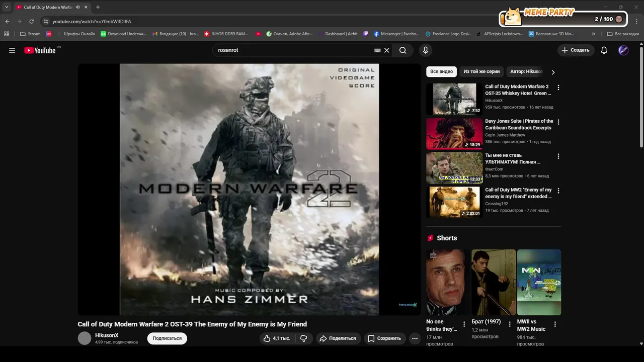Open the more actions ellipsis under the video
Screen dimensions: 644x362
(x=415, y=338)
